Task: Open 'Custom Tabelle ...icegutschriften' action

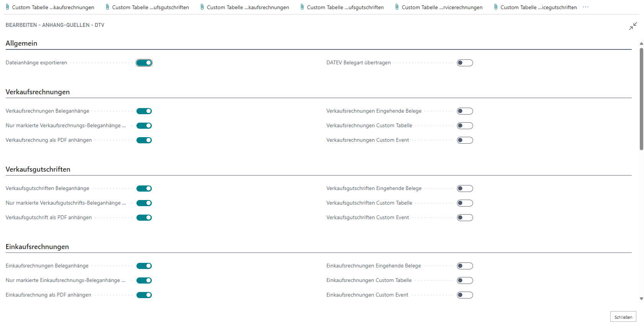Action: [x=538, y=7]
